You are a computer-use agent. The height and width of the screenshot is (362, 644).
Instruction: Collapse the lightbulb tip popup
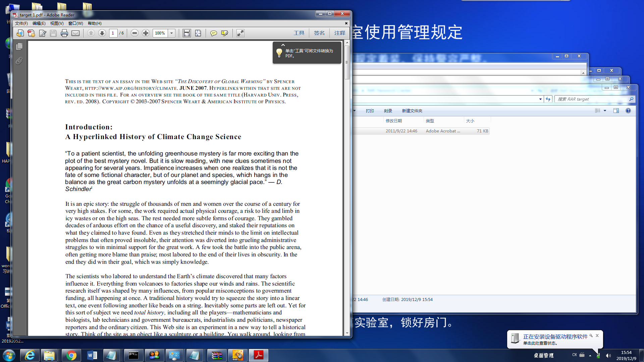click(283, 45)
